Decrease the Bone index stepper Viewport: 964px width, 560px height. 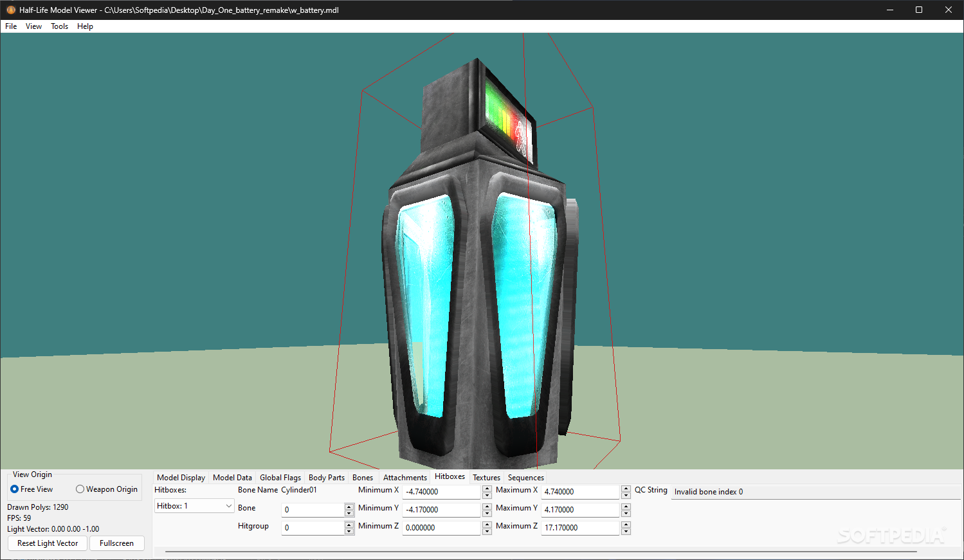(x=349, y=513)
